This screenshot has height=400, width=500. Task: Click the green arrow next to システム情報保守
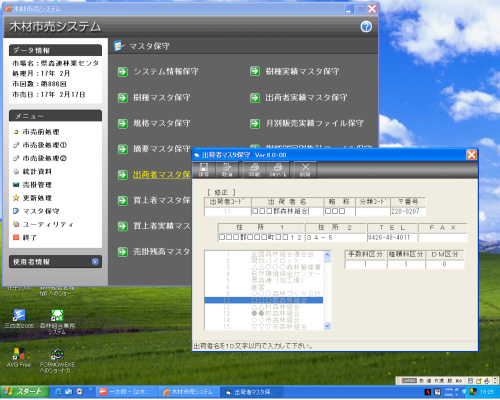pyautogui.click(x=123, y=72)
